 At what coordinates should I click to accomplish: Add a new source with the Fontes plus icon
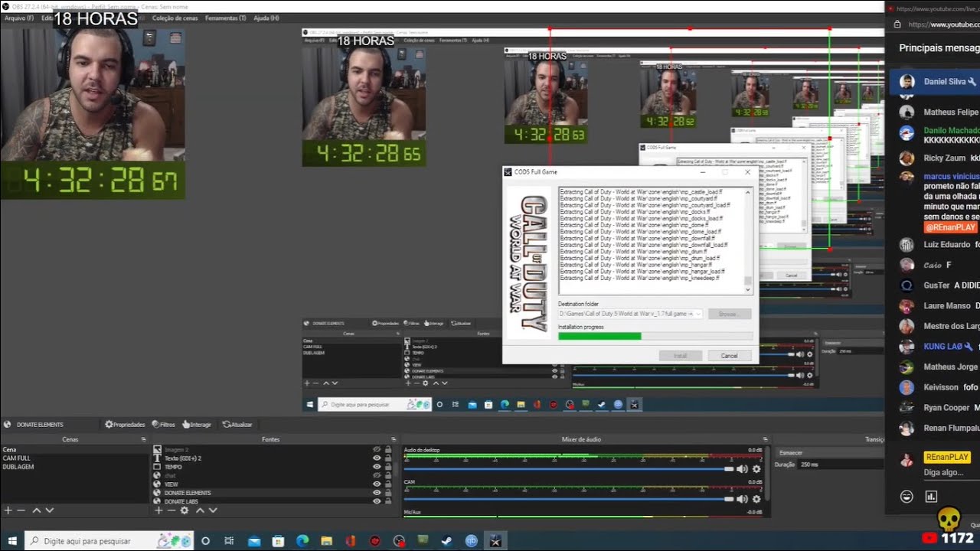point(158,510)
